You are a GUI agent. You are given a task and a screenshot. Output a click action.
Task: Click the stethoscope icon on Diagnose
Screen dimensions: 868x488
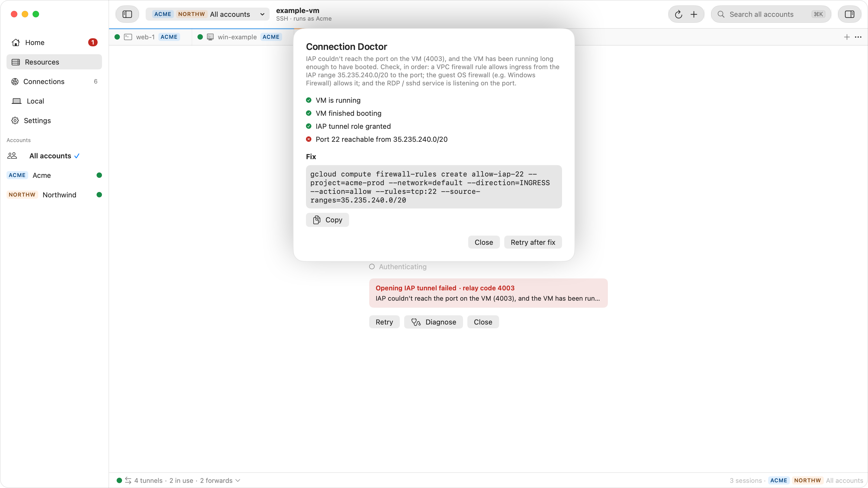pyautogui.click(x=416, y=322)
